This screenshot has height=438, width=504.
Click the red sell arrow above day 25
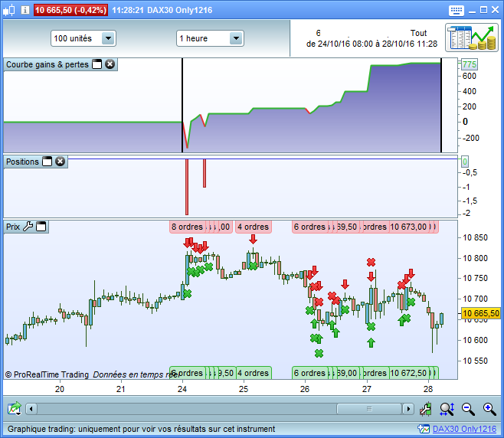[254, 239]
